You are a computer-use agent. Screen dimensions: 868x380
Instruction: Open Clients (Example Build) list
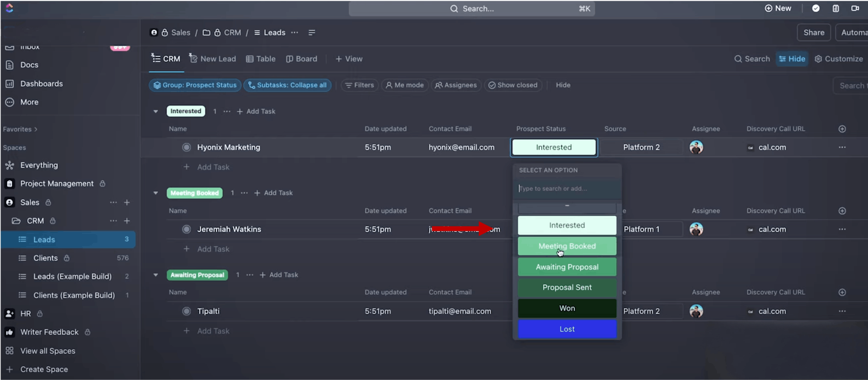[x=74, y=295]
